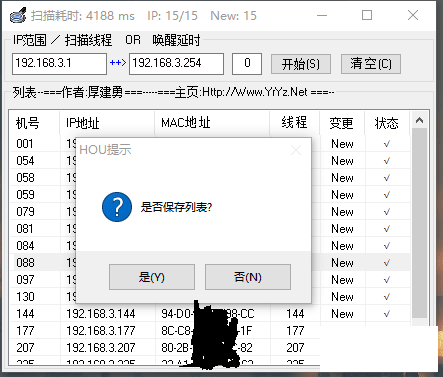Click the scanner app icon in title bar
The image size is (443, 377).
(18, 16)
